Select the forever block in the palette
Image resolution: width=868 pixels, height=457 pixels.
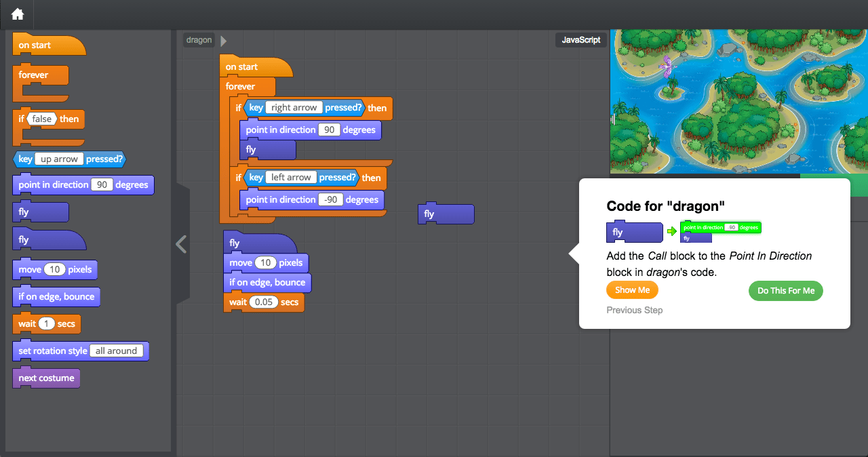pos(34,75)
